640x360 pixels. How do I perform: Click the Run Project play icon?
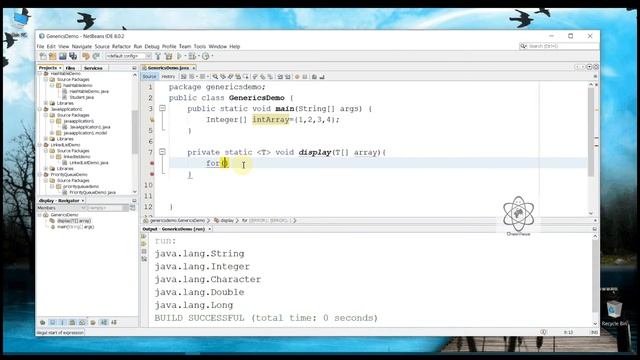point(179,56)
